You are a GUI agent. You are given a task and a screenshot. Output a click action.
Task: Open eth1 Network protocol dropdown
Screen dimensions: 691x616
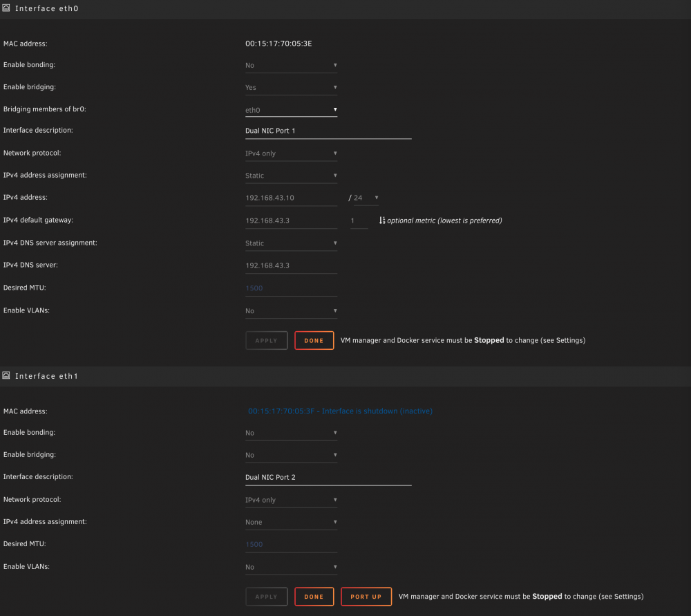pyautogui.click(x=291, y=500)
